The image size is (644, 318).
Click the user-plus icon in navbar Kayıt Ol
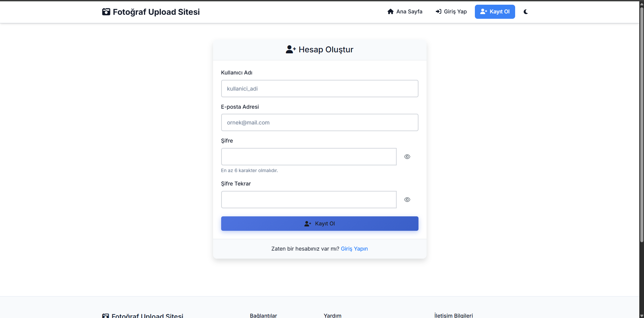[x=483, y=12]
